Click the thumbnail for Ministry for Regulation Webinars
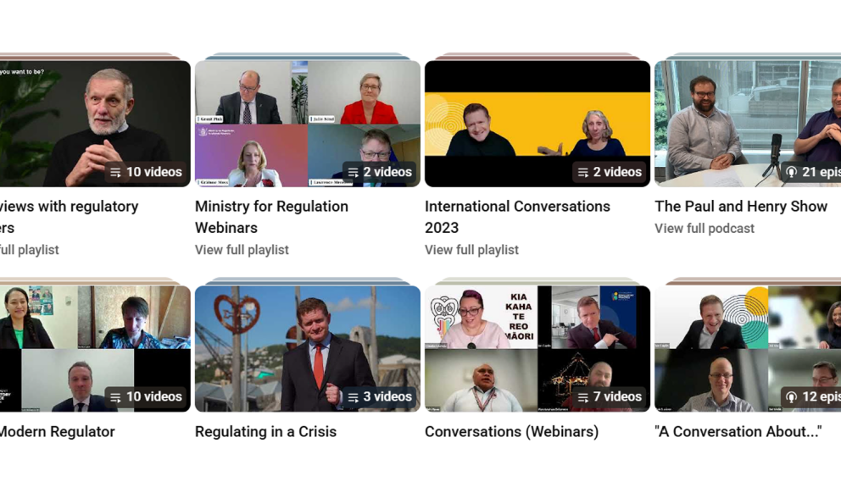This screenshot has height=504, width=841. (x=307, y=121)
